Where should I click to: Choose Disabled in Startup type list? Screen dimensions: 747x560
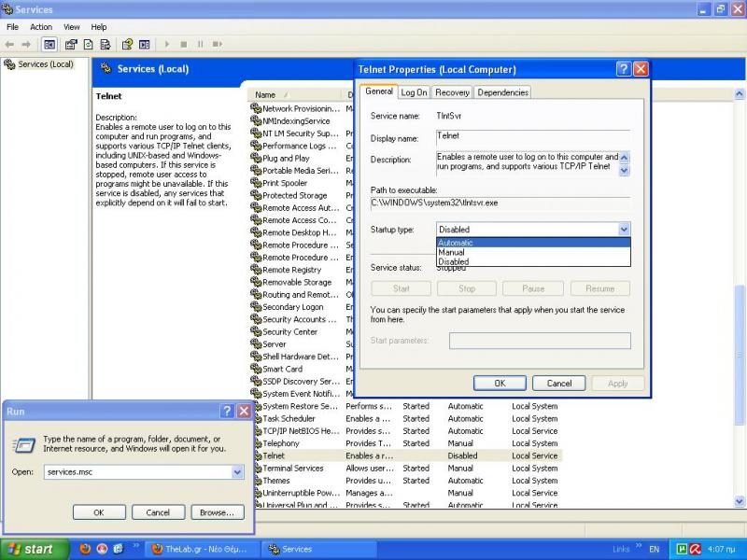click(x=533, y=261)
